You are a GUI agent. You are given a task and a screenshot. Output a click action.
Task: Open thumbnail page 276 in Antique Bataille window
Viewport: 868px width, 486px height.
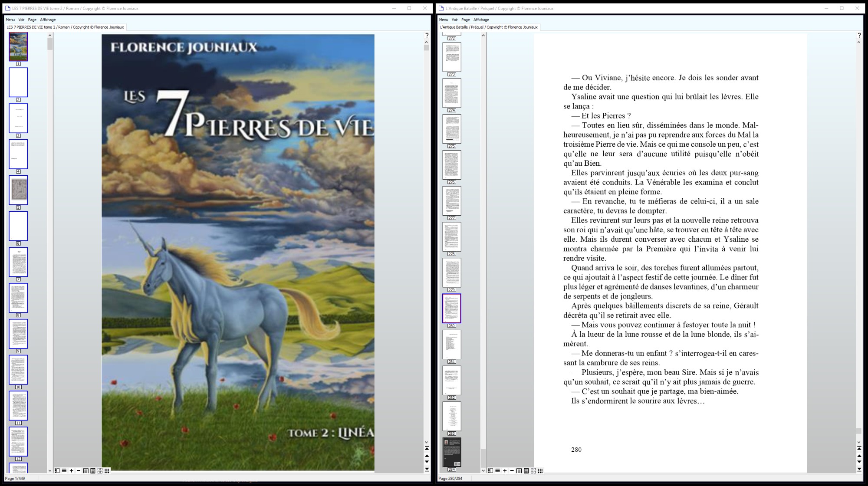[x=452, y=165]
